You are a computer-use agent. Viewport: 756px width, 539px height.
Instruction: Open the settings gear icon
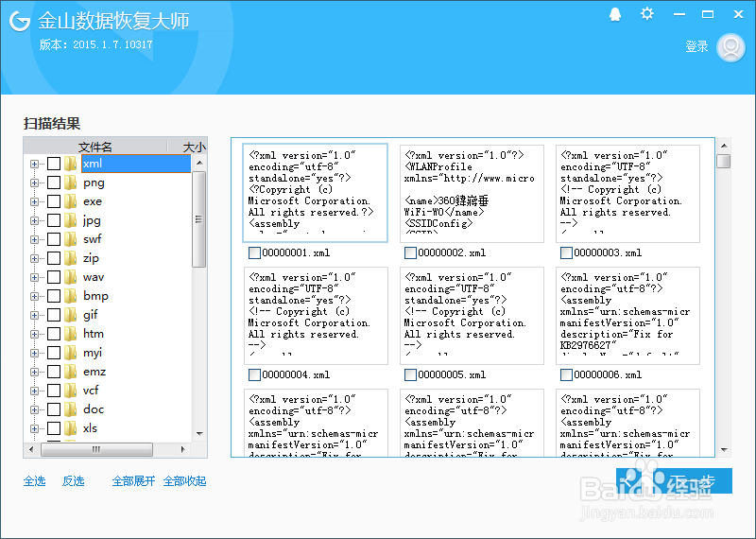(x=646, y=14)
